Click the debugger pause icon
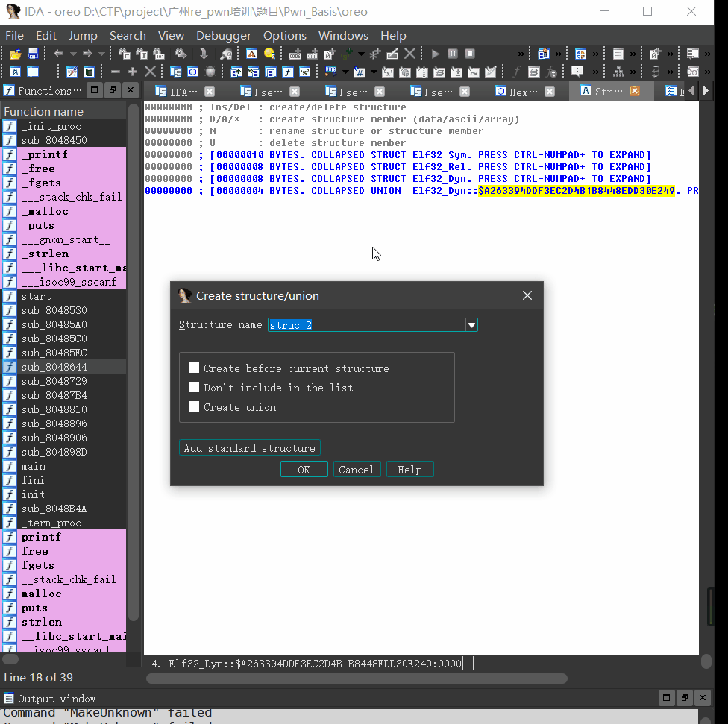 tap(453, 54)
